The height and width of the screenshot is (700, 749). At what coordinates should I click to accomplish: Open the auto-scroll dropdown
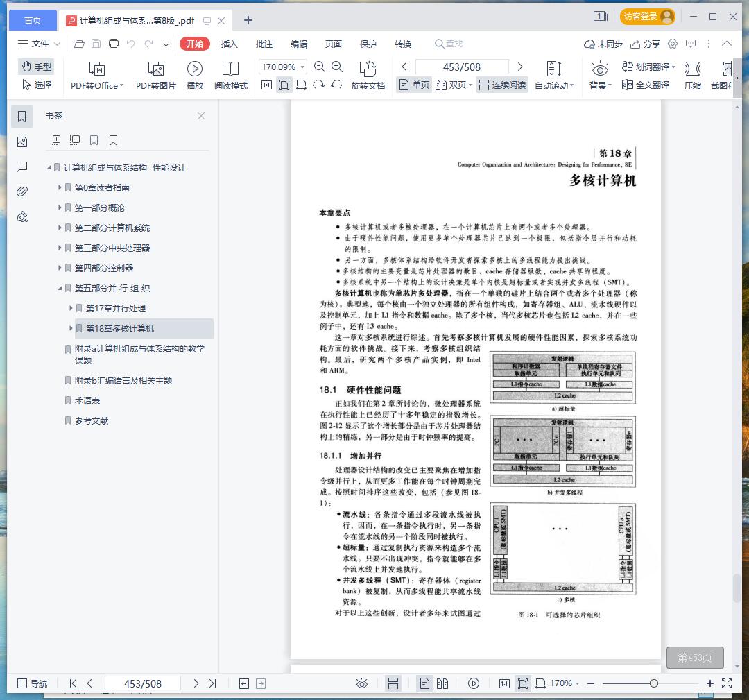553,76
